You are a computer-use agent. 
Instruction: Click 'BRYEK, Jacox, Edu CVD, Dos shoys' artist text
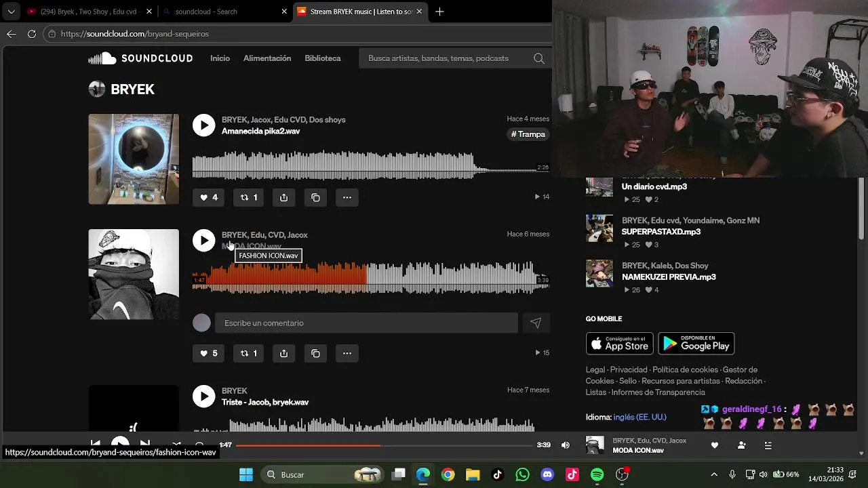click(283, 120)
